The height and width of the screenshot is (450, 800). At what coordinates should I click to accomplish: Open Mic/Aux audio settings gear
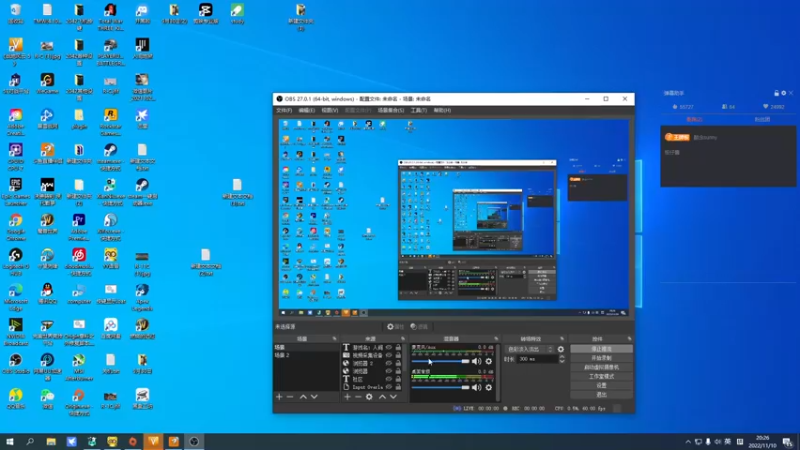pyautogui.click(x=489, y=361)
